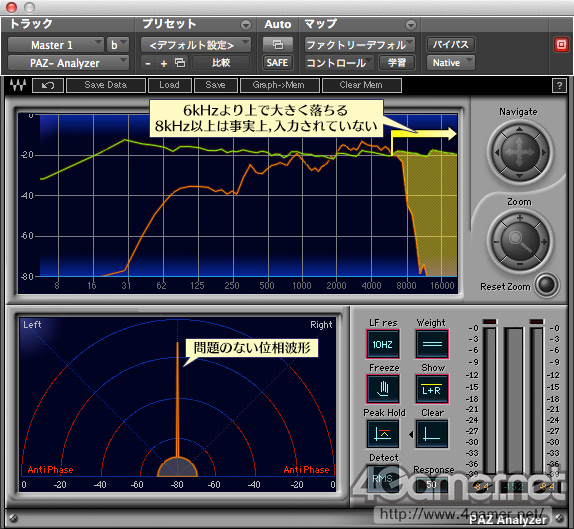Viewport: 574px width, 529px height.
Task: Click the Navigate down arrow
Action: tap(519, 176)
